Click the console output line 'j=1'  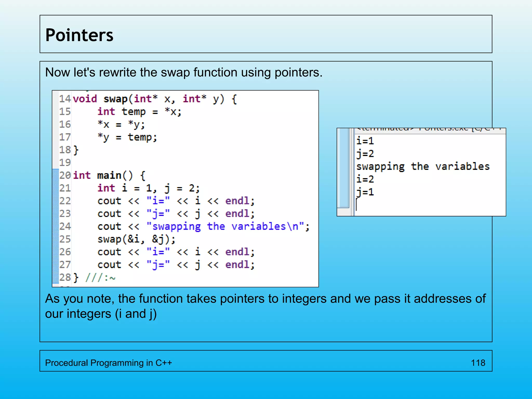pyautogui.click(x=365, y=192)
